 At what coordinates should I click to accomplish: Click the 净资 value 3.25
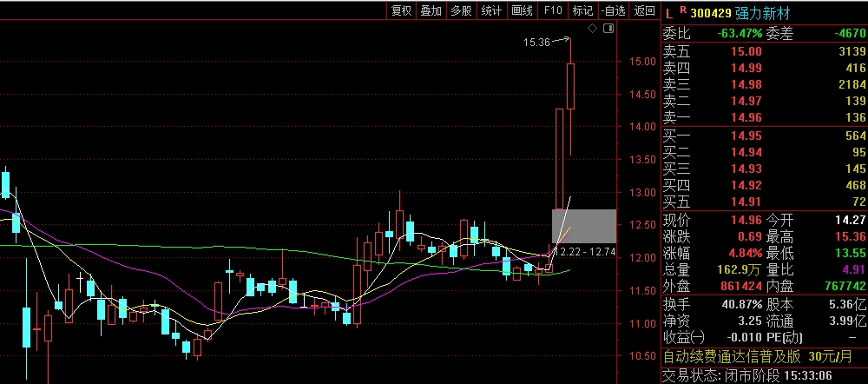pos(750,321)
